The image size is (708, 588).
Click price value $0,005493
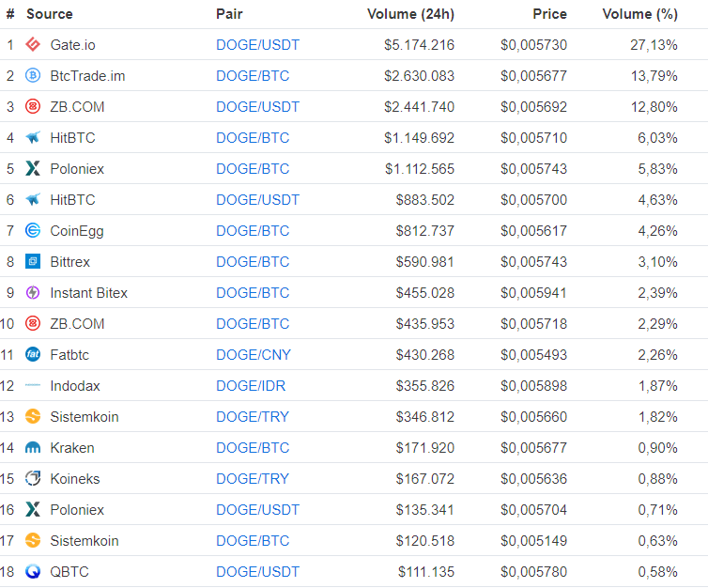(533, 355)
